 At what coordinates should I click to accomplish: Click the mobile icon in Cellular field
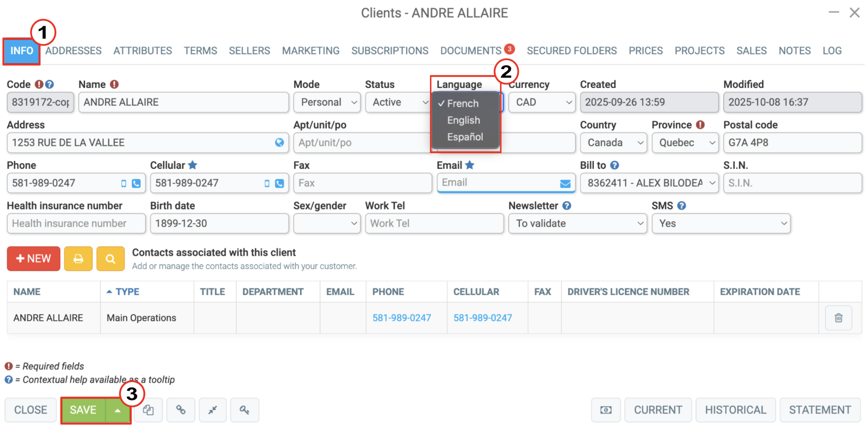pos(267,183)
